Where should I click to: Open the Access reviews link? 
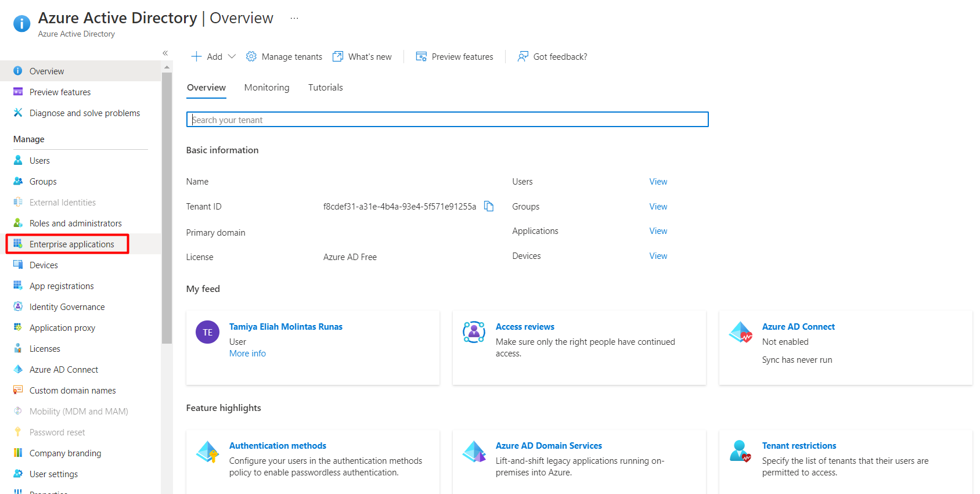525,327
